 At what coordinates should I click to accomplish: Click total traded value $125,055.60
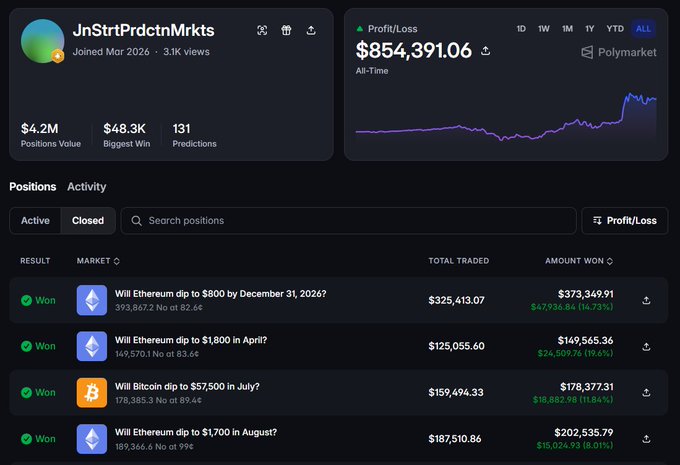[x=456, y=346]
